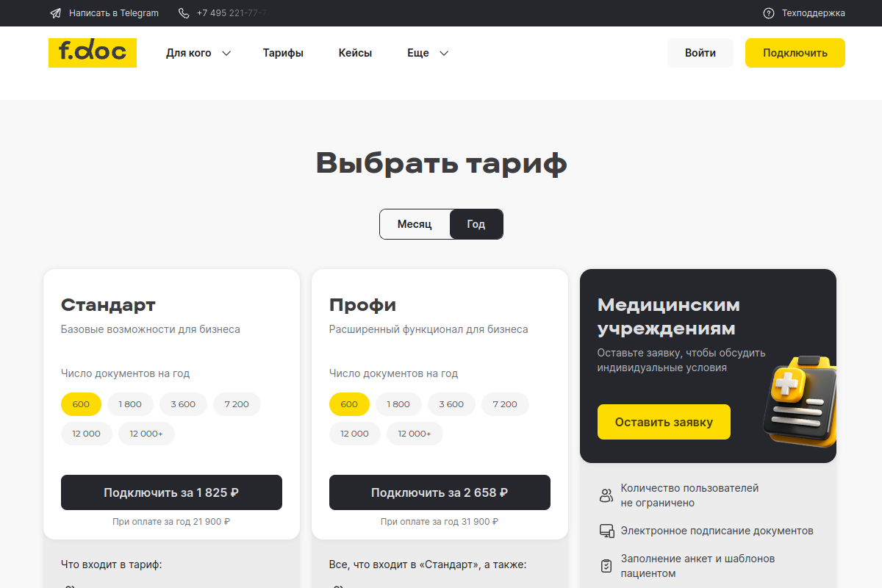
Task: Click the yellow Оставить заявку button
Action: click(x=664, y=422)
